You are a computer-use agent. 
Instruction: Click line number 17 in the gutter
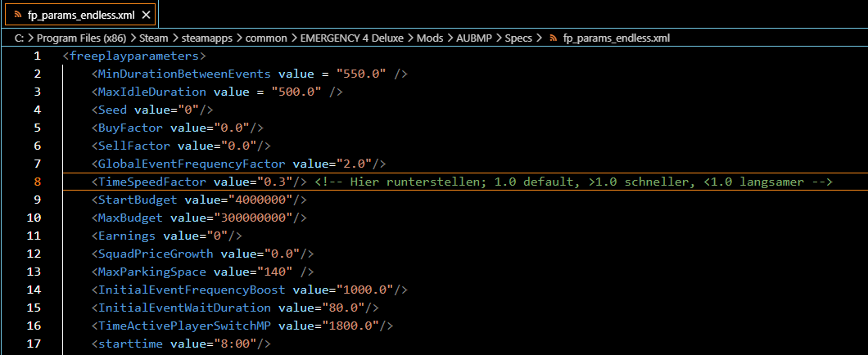34,344
